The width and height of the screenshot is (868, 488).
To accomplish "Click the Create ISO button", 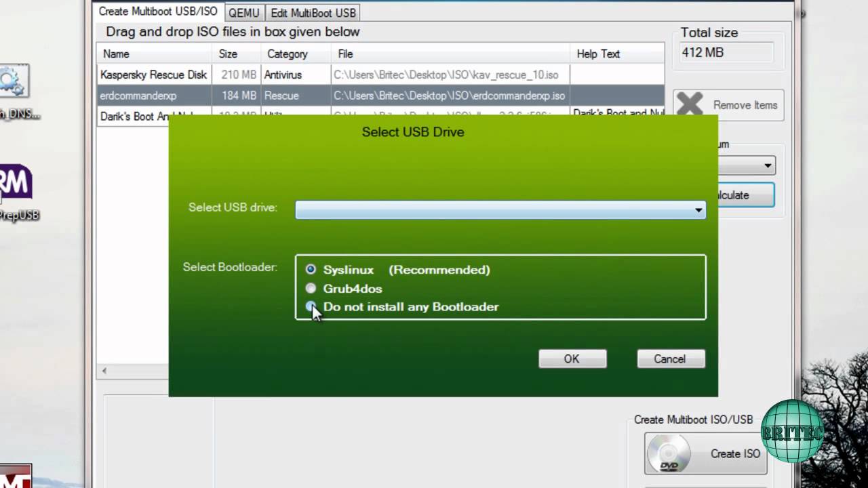I will click(x=705, y=453).
